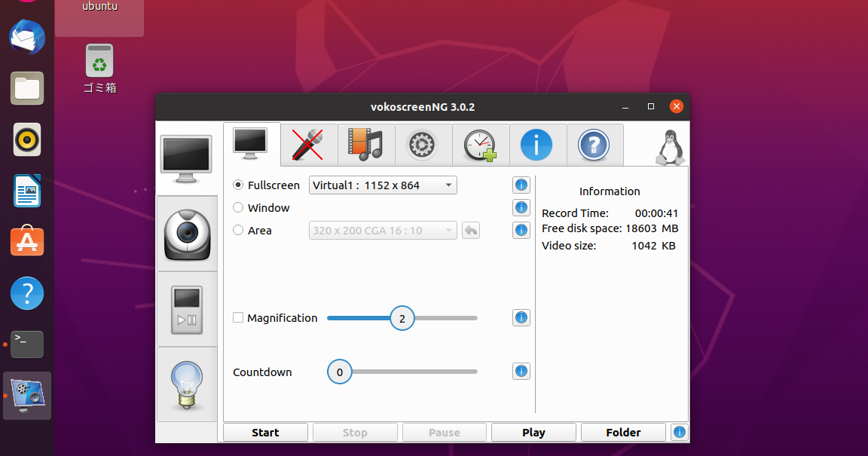Enable the Magnification checkbox
This screenshot has width=868, height=456.
tap(238, 318)
